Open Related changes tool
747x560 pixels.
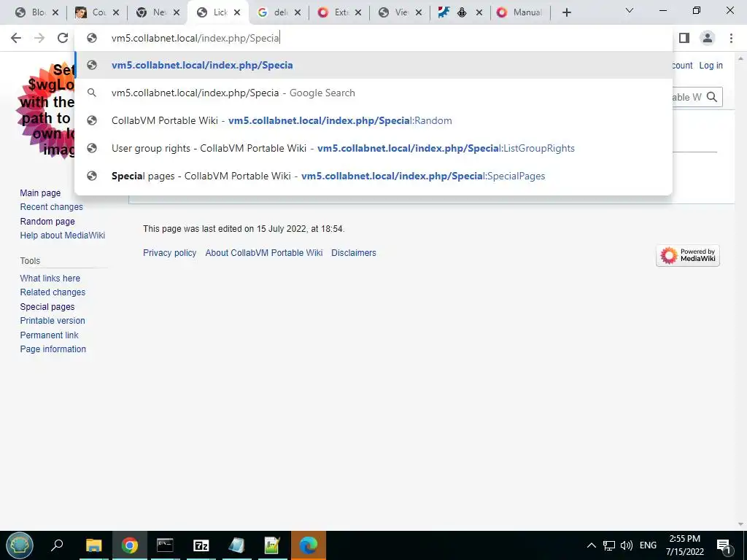click(53, 292)
